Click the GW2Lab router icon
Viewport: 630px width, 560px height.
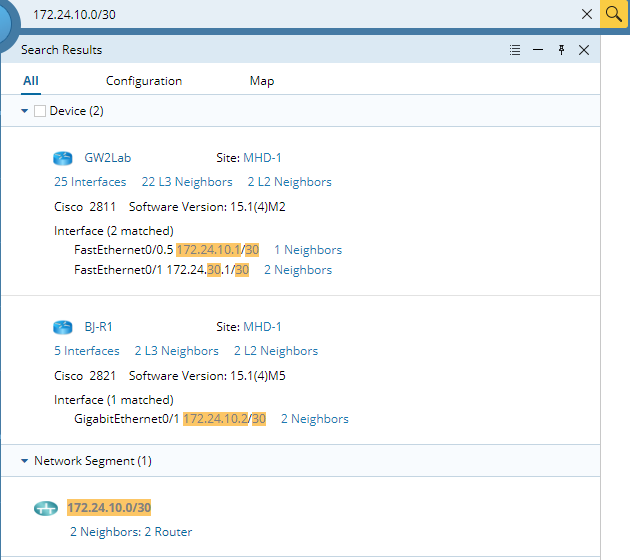point(63,158)
